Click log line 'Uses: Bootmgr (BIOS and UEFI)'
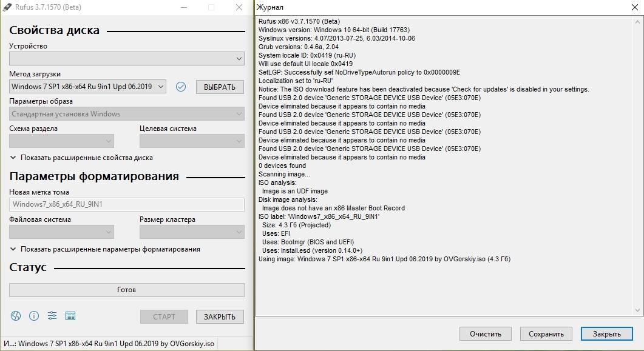 (x=308, y=242)
